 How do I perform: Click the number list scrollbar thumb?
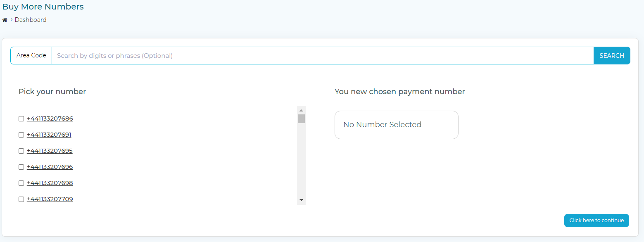click(301, 119)
